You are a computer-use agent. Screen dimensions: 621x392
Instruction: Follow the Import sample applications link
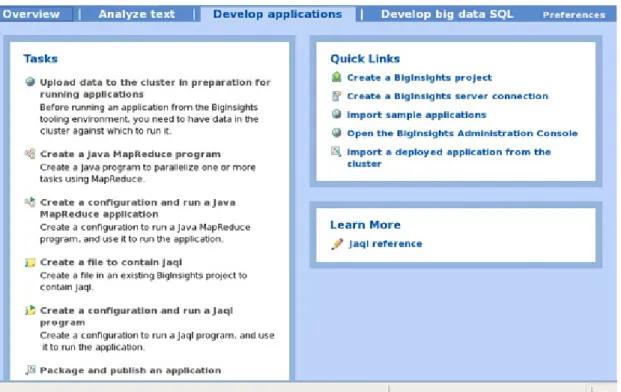click(417, 115)
